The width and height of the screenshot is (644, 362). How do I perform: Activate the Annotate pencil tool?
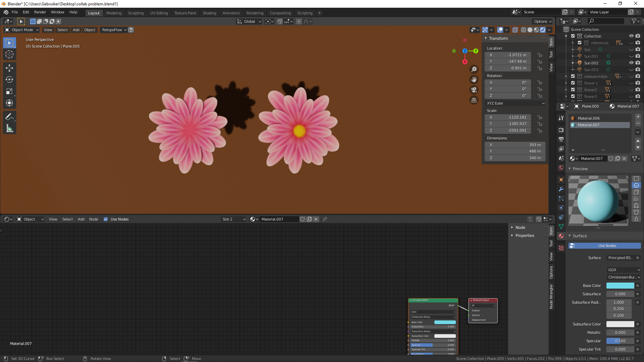(9, 117)
